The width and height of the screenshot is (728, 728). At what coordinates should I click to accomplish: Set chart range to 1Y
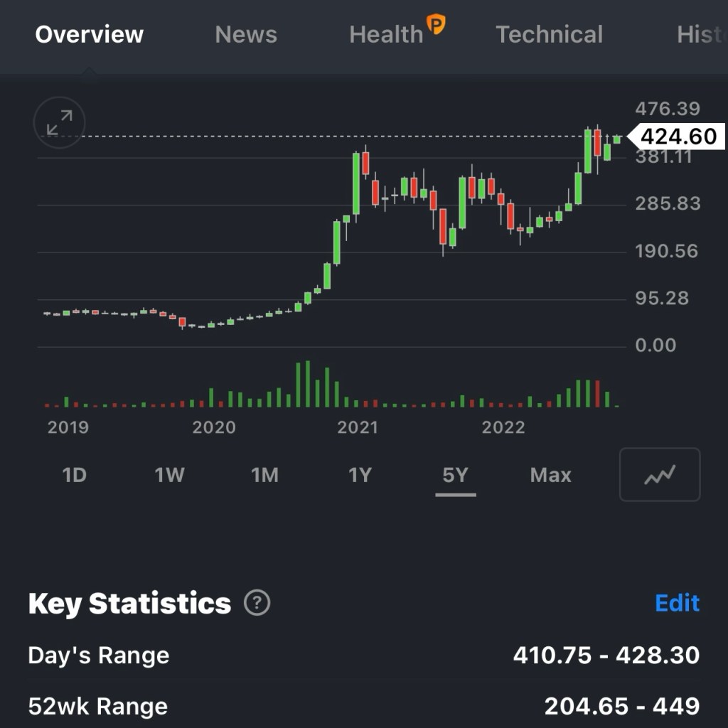point(360,475)
